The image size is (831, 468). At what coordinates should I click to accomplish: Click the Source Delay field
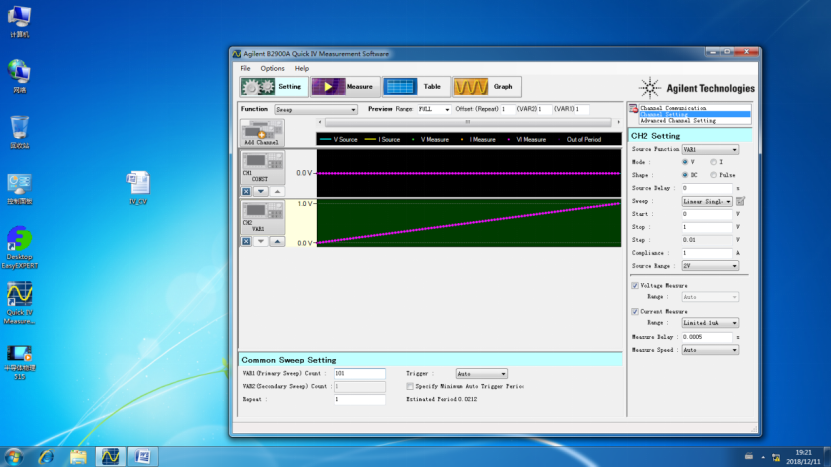(706, 188)
